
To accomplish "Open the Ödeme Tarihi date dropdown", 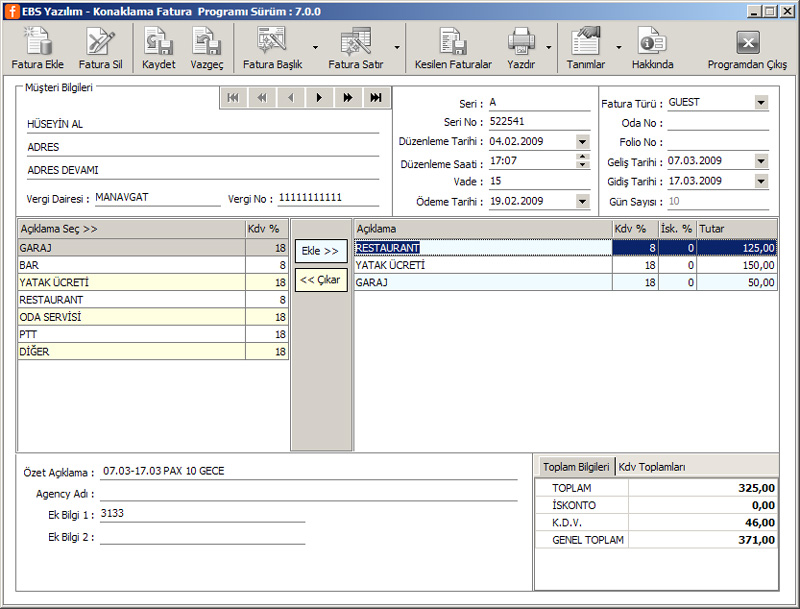I will tap(583, 201).
